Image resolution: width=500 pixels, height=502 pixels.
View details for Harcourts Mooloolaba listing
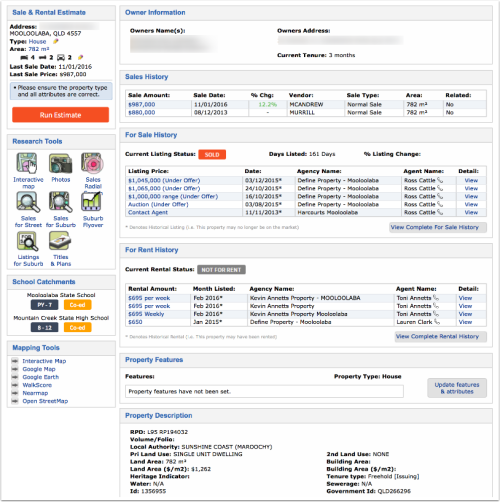471,212
